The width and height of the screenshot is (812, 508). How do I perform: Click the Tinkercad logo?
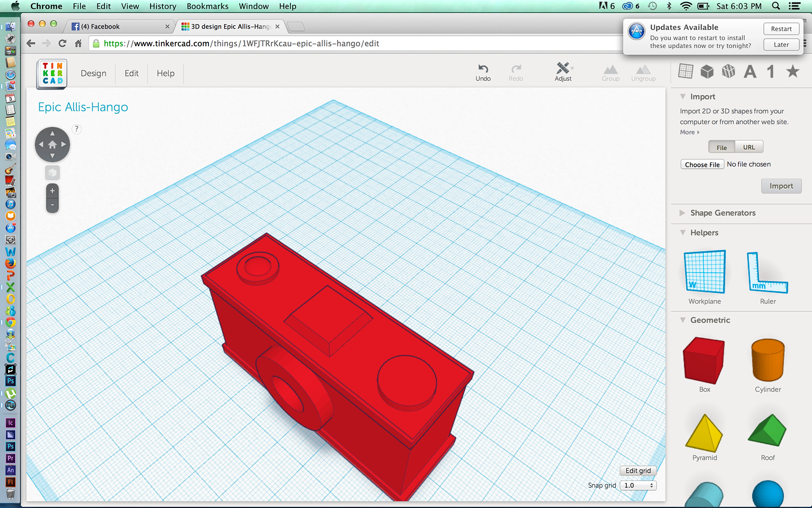[52, 74]
